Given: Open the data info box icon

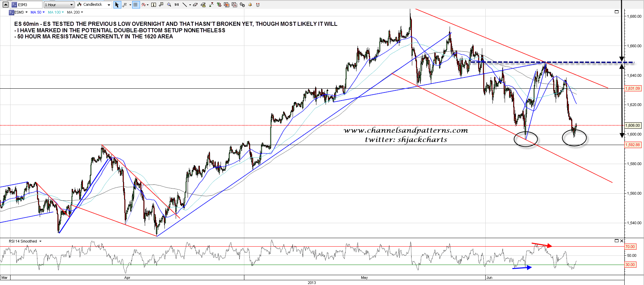Looking at the screenshot, I should pyautogui.click(x=154, y=5).
